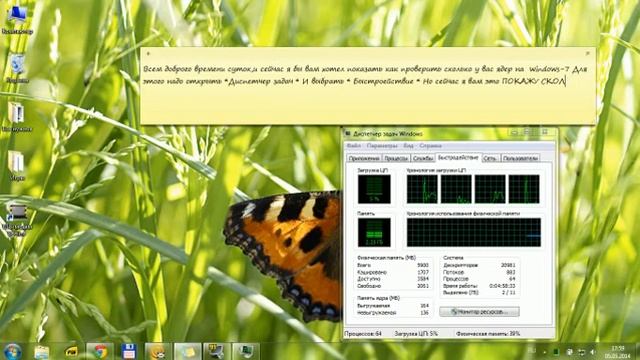Delete the sticky note with its X
The image size is (640, 360).
587,53
